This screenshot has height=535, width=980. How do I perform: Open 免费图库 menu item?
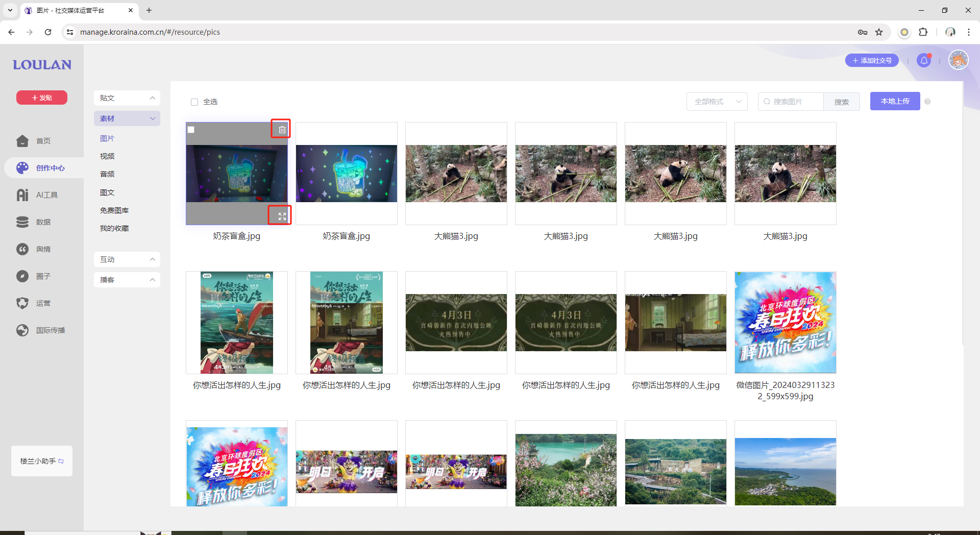[x=114, y=210]
